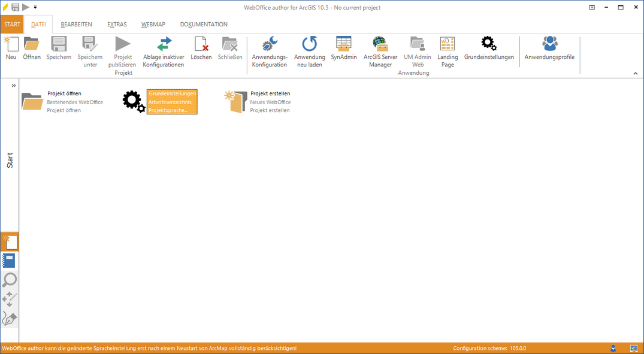Select the highlighted Grundeinstellungen start tile

pos(171,102)
